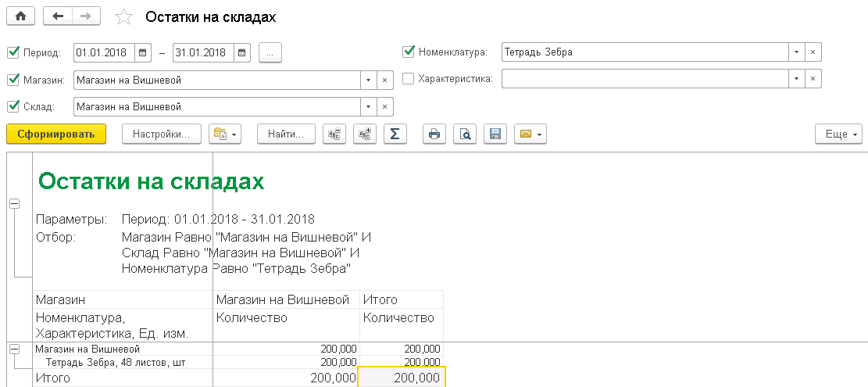Click the Home icon button
Viewport: 868px width, 387px height.
point(20,16)
